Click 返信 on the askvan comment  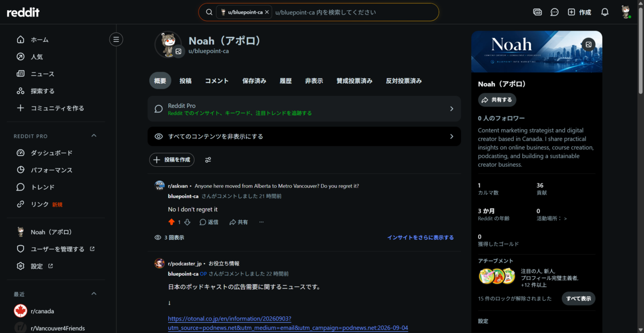[x=209, y=222]
